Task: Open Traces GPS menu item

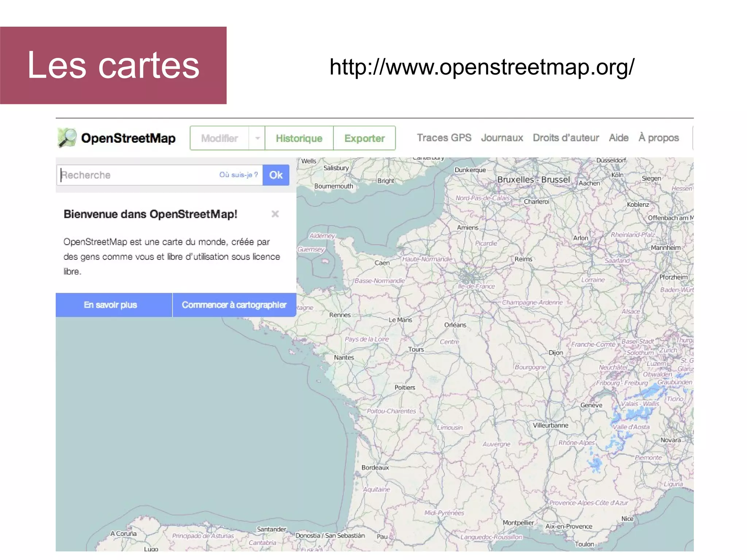Action: click(x=444, y=138)
